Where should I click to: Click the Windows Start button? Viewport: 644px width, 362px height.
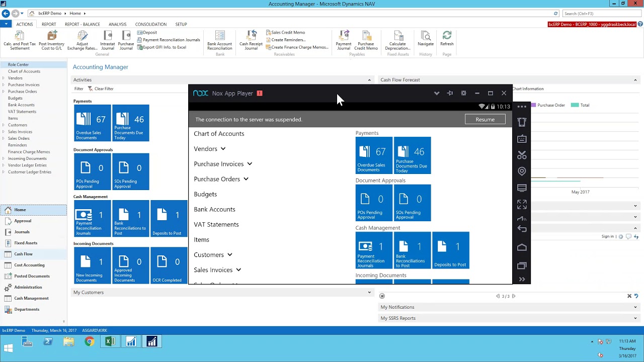9,348
